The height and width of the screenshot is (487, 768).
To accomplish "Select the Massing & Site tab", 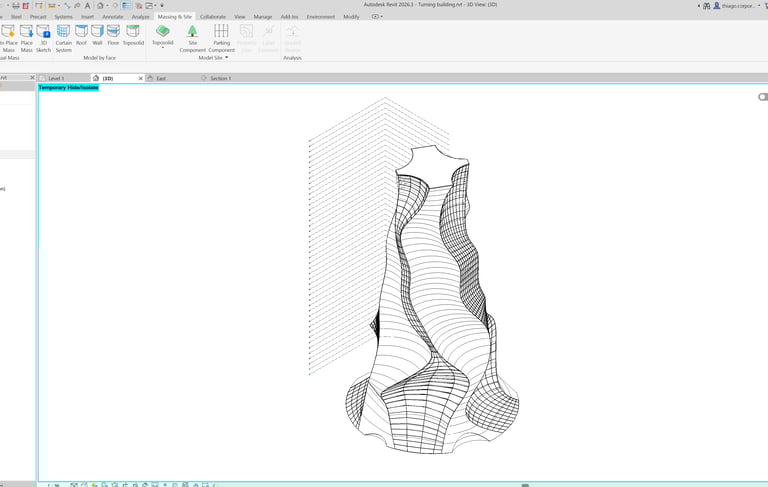I will point(175,17).
